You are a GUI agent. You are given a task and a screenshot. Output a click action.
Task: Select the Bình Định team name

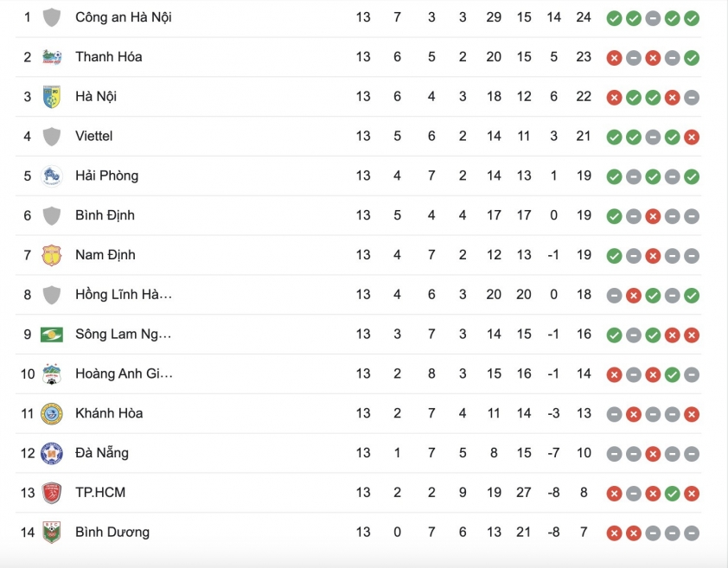(105, 215)
